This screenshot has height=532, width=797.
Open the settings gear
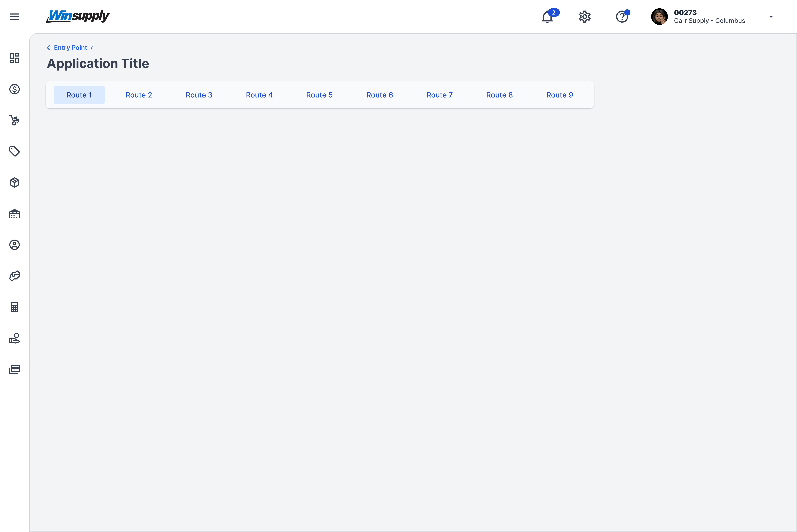pyautogui.click(x=585, y=17)
